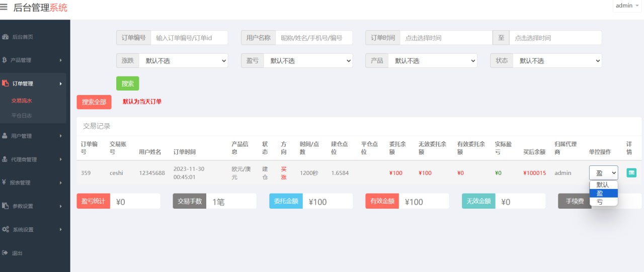This screenshot has height=272, width=644.
Task: Click the 报表管理 yen icon
Action: click(4, 183)
